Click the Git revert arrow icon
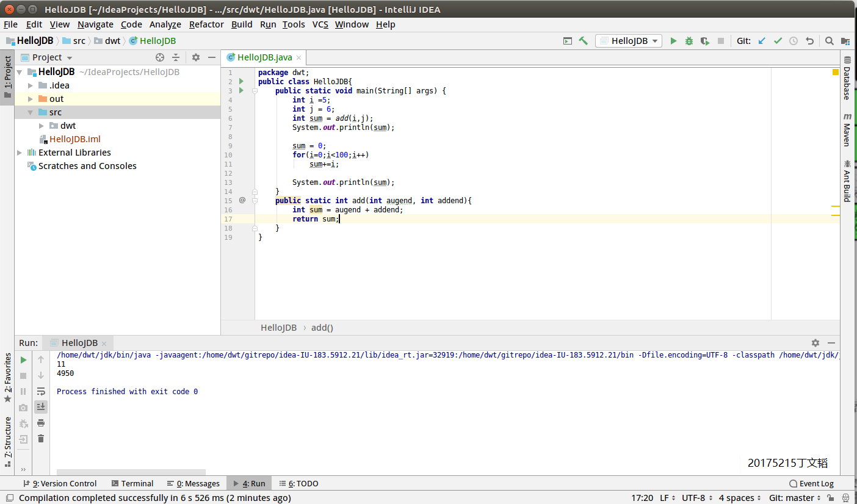 809,41
